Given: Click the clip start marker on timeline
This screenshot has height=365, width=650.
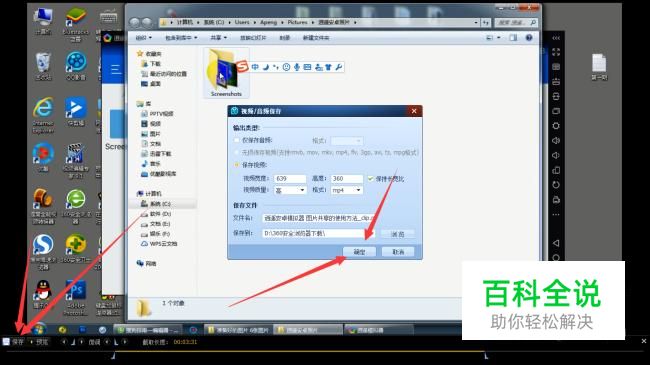Looking at the screenshot, I should coord(113,355).
